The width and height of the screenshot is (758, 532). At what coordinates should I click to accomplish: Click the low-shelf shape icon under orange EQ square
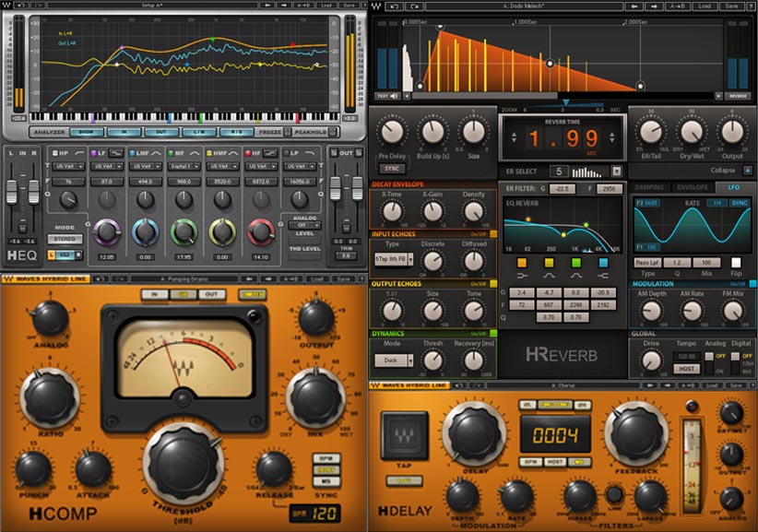pos(522,276)
